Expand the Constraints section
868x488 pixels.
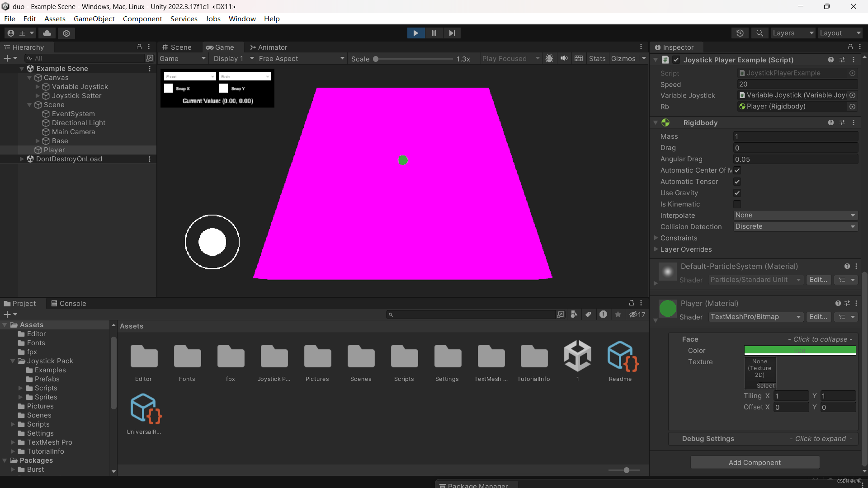click(x=656, y=238)
